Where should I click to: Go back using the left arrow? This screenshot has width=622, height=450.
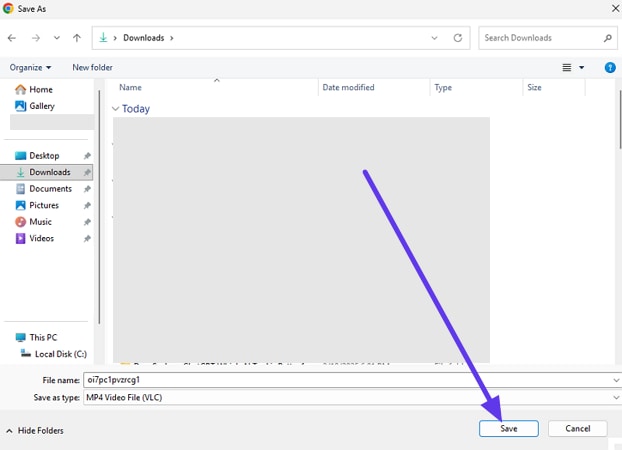[x=12, y=38]
